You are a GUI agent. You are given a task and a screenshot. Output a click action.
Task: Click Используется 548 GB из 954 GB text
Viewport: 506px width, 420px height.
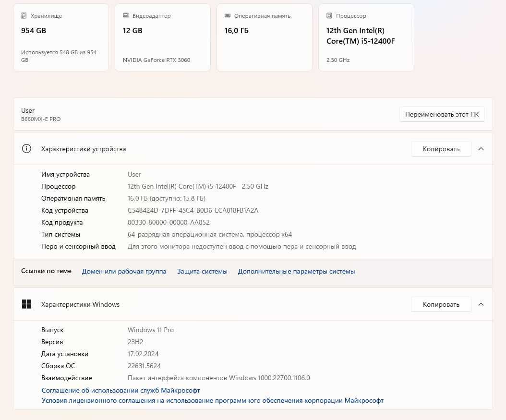coord(59,56)
